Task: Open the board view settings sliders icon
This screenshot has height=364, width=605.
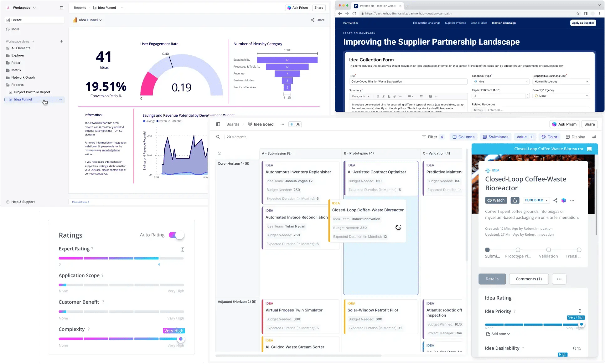Action: click(594, 137)
